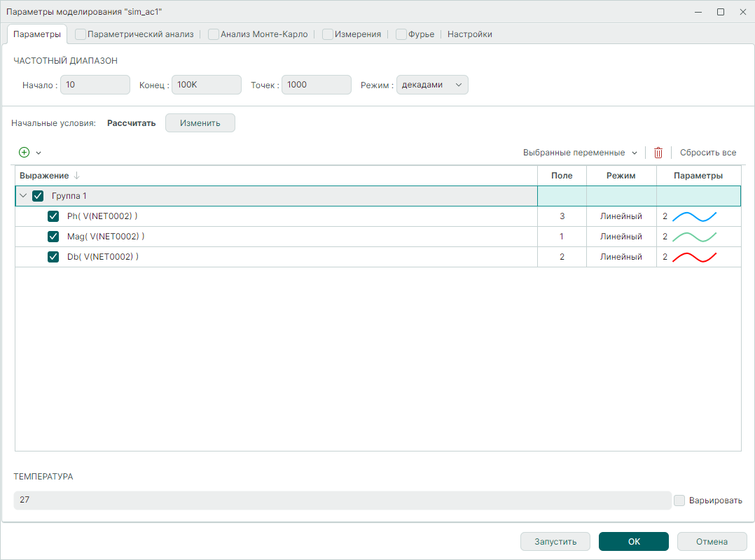Click the blue curve preview for Ph row
This screenshot has width=755, height=560.
(x=694, y=216)
